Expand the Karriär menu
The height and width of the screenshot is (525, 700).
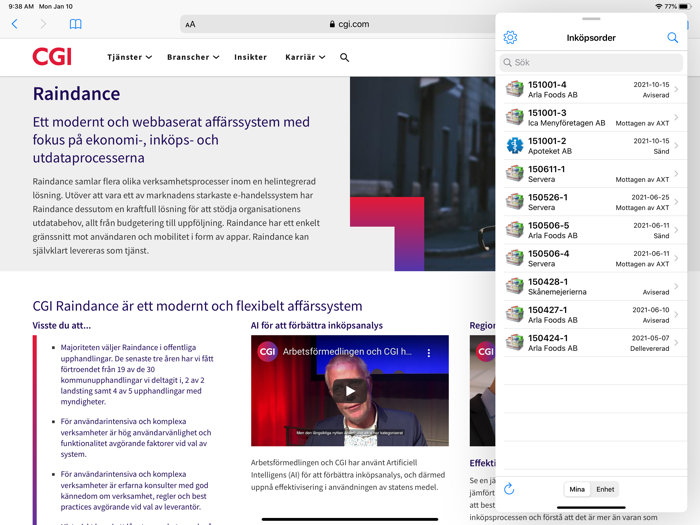pyautogui.click(x=305, y=57)
